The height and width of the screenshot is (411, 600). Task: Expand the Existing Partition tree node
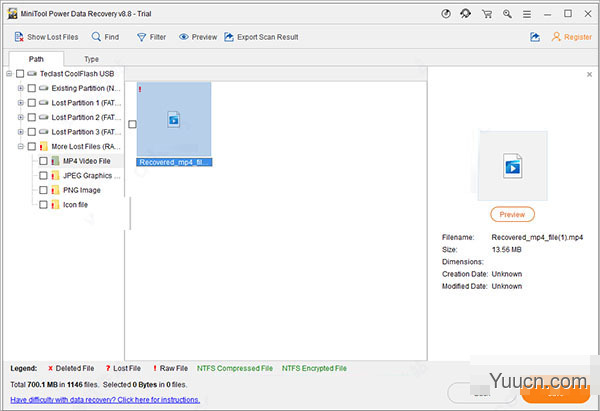[20, 89]
